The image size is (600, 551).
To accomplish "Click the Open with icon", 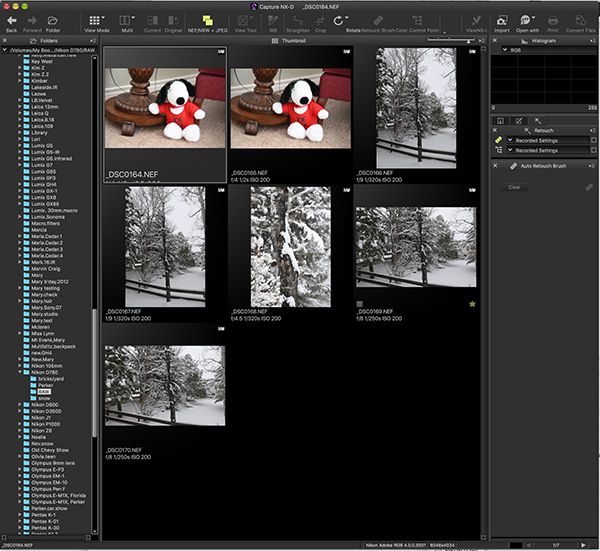I will point(525,21).
